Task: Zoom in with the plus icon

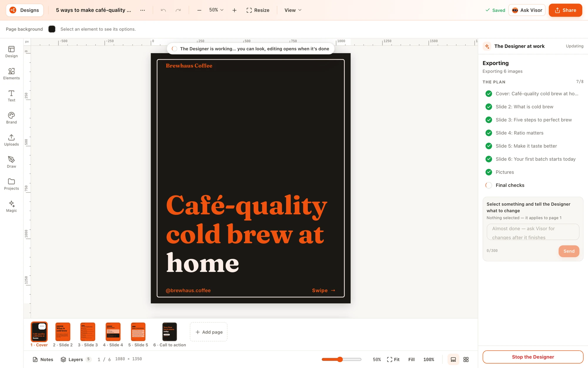Action: (234, 10)
